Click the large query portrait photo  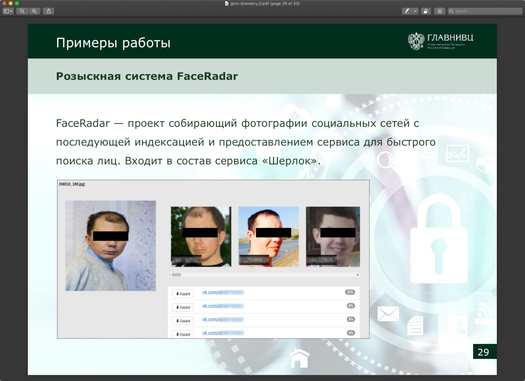(x=110, y=245)
